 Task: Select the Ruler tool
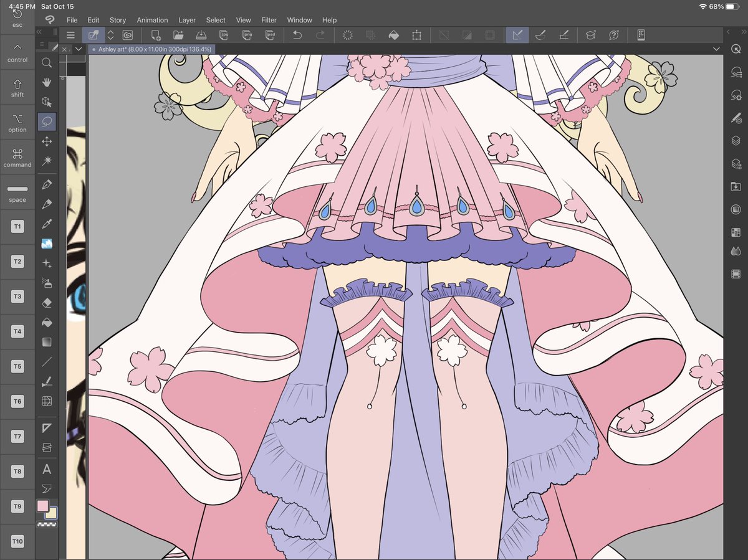pos(47,428)
